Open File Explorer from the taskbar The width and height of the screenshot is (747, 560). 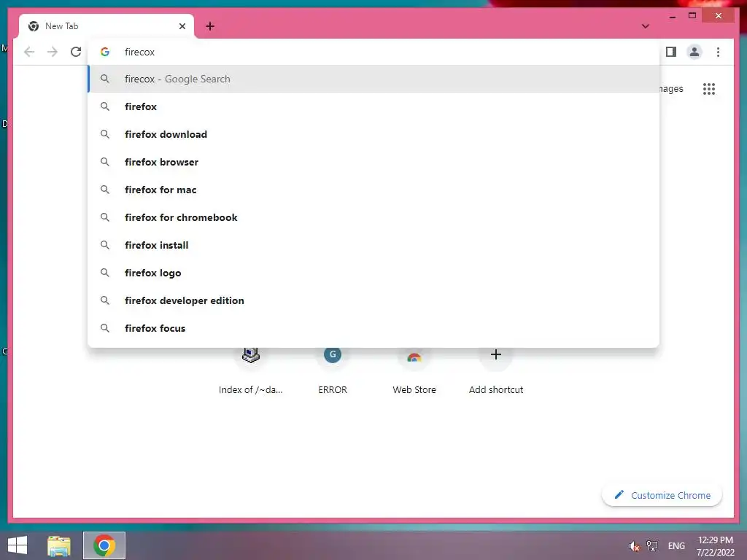click(x=59, y=545)
